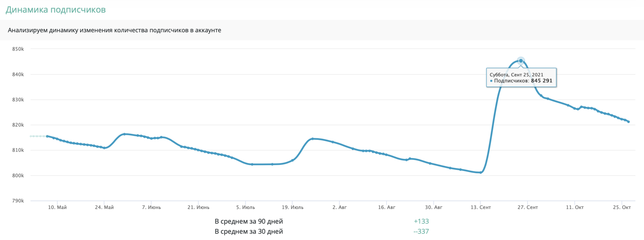
Task: Click the "13. Сент" date label on the x-axis
Action: [x=481, y=207]
